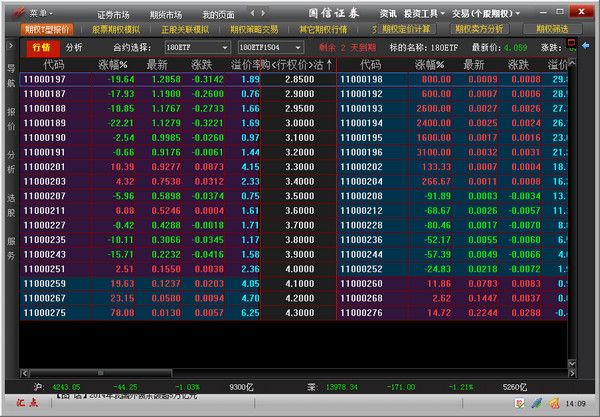Select call contract 11000201
The width and height of the screenshot is (600, 417).
(x=45, y=167)
